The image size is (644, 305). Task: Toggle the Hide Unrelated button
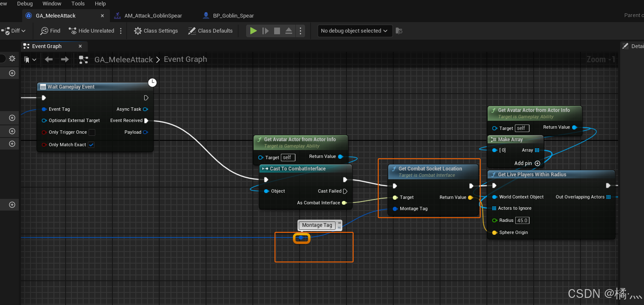click(x=92, y=31)
